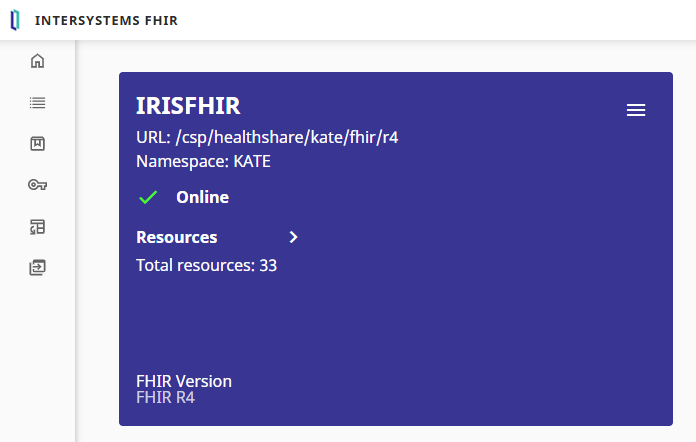
Task: Click the Total resources: 33 count
Action: [206, 265]
